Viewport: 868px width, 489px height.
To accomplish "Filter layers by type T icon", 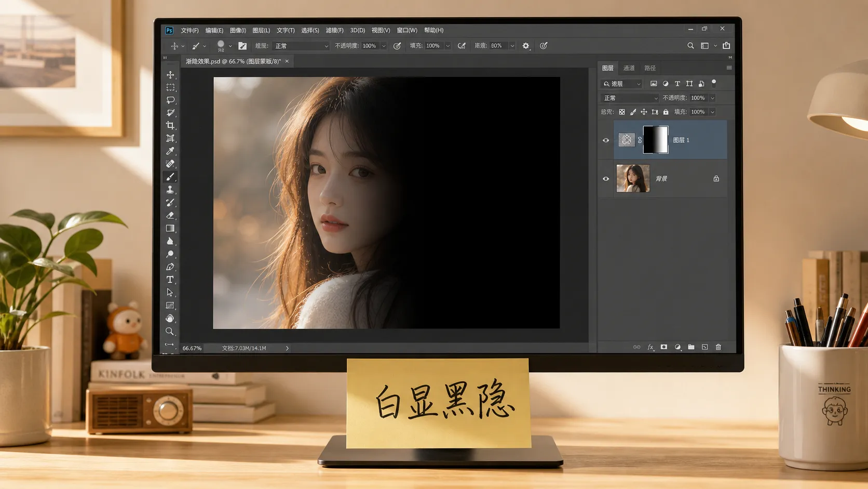I will pos(677,84).
